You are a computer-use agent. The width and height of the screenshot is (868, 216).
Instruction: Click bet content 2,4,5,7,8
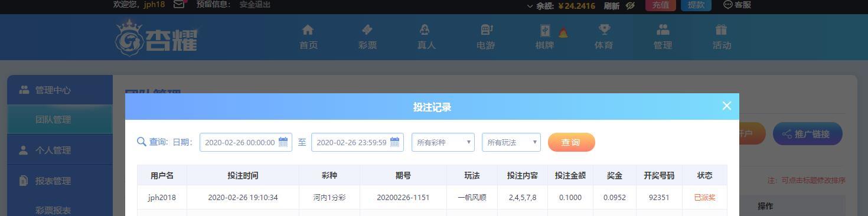[x=522, y=198]
